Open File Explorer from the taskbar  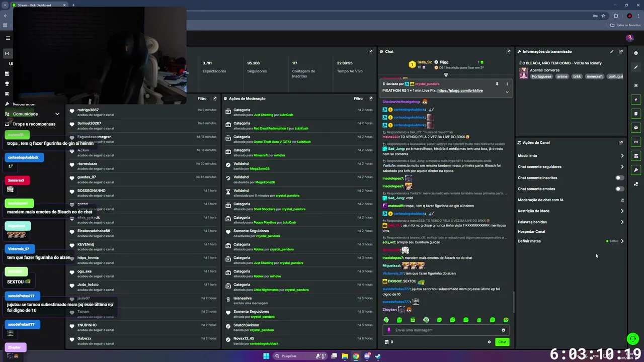pyautogui.click(x=345, y=356)
